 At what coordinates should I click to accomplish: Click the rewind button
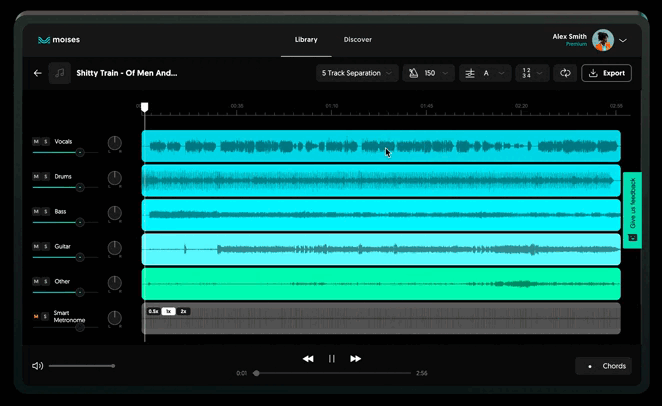[308, 358]
